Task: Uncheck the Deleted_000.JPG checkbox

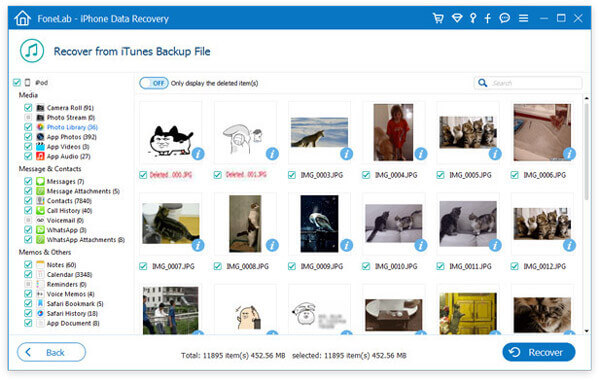Action: [143, 175]
